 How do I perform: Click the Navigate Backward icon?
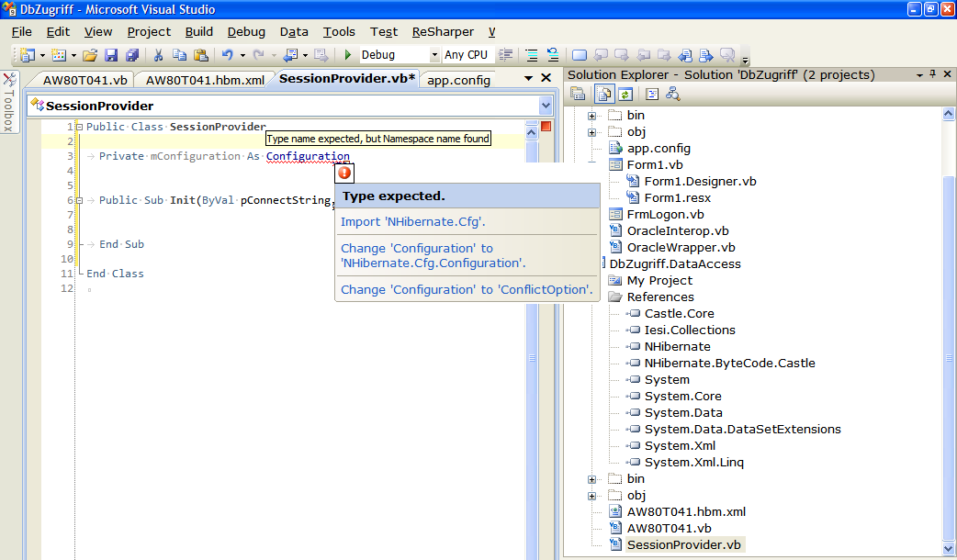pos(290,55)
